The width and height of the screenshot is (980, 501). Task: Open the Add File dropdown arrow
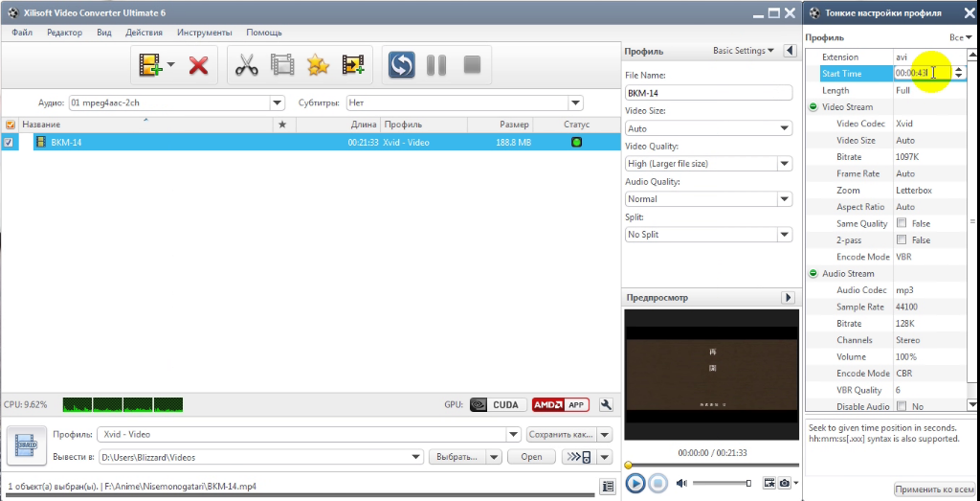[170, 64]
